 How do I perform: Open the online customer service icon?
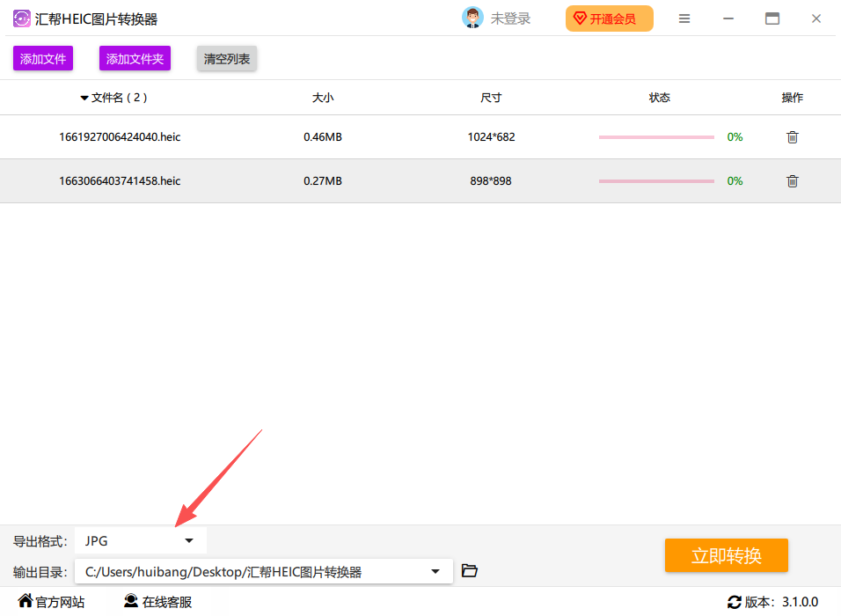[131, 601]
